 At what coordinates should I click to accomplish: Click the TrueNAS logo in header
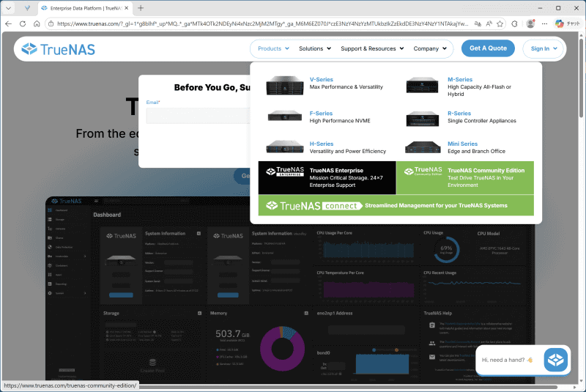[59, 49]
